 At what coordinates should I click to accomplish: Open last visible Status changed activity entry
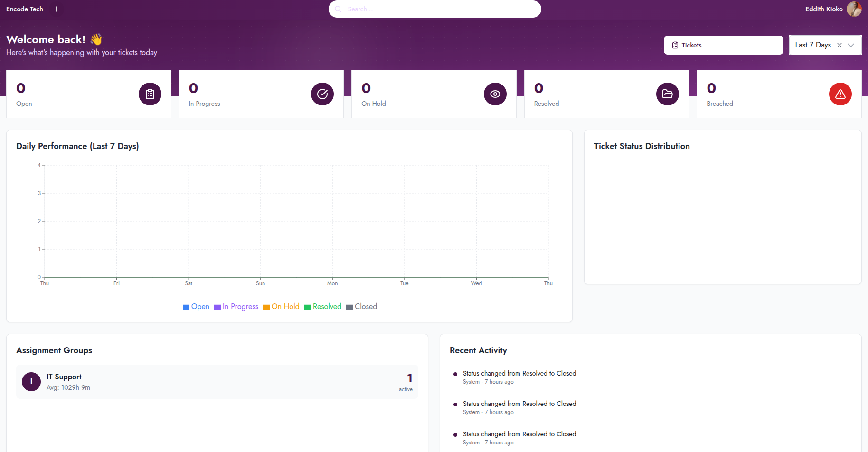519,434
